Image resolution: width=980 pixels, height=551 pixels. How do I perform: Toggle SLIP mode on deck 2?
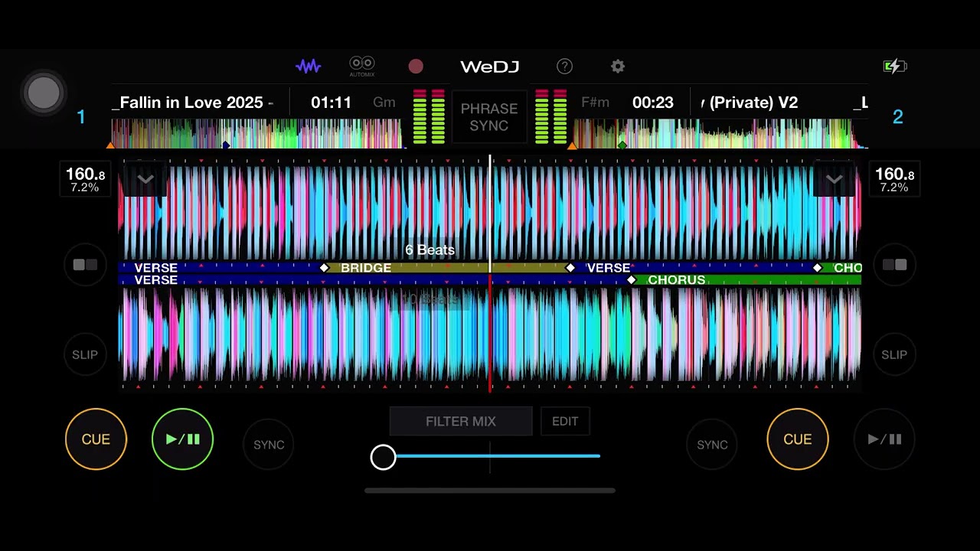point(894,354)
